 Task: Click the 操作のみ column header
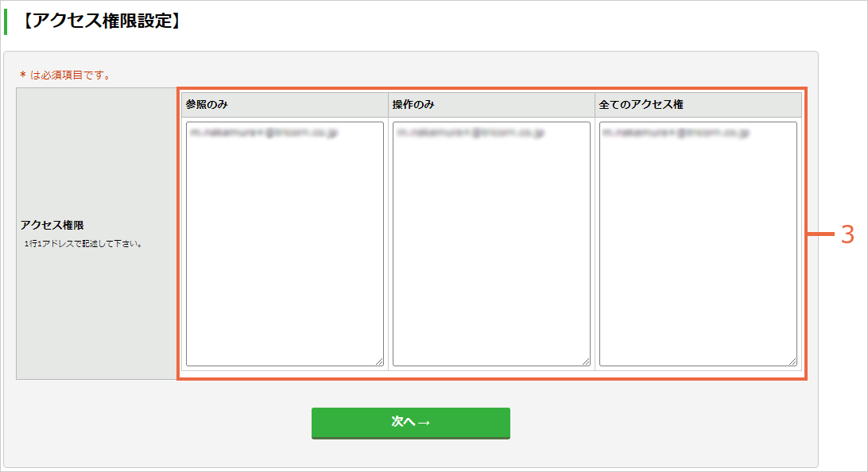point(491,105)
